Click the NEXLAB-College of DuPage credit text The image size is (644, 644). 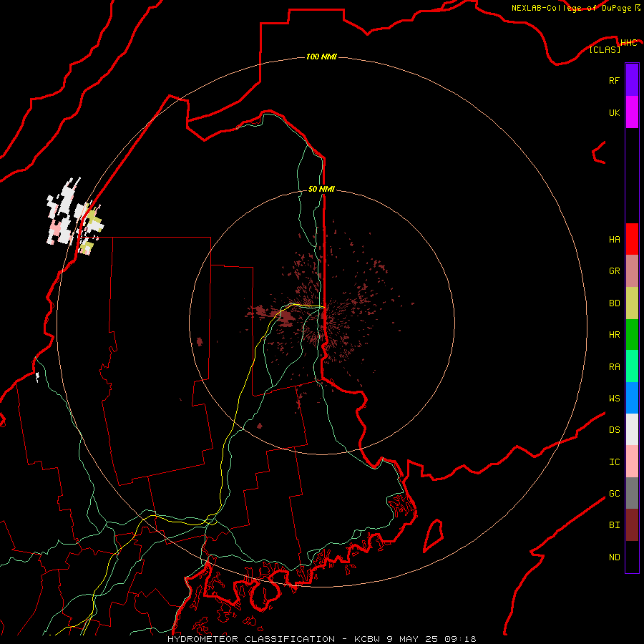571,8
